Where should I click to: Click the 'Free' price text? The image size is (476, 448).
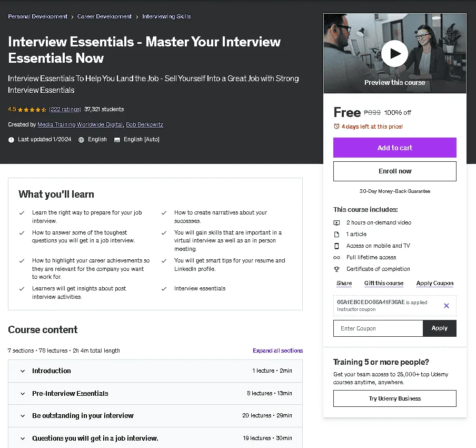pyautogui.click(x=347, y=112)
